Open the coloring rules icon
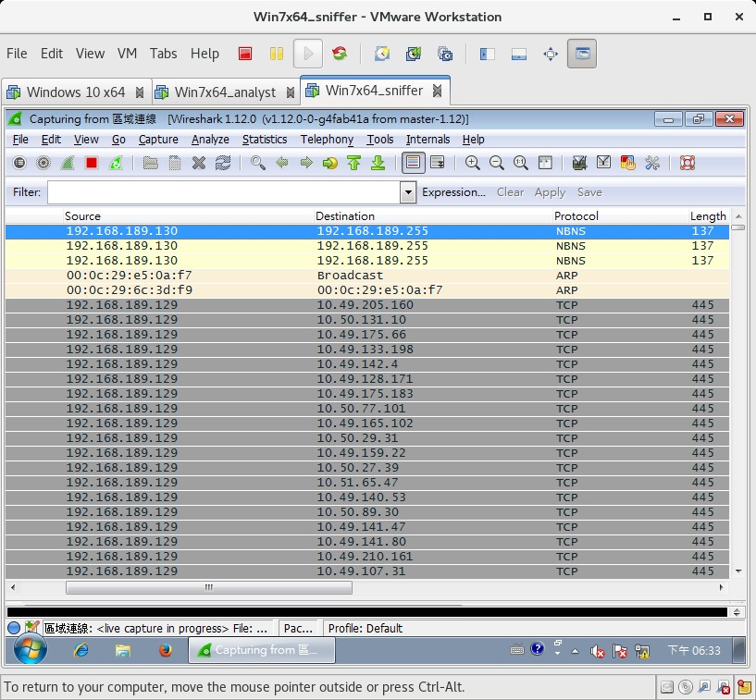Screen dimensions: 756x700 click(627, 163)
